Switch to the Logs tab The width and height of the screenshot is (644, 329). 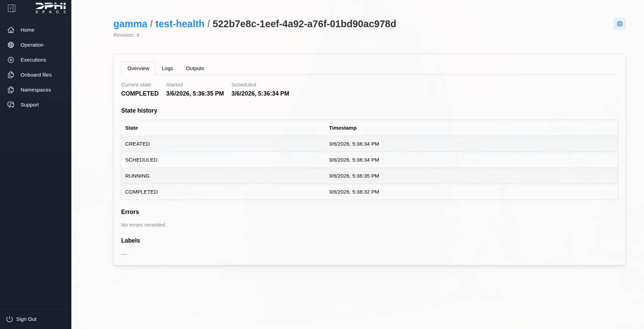(168, 68)
